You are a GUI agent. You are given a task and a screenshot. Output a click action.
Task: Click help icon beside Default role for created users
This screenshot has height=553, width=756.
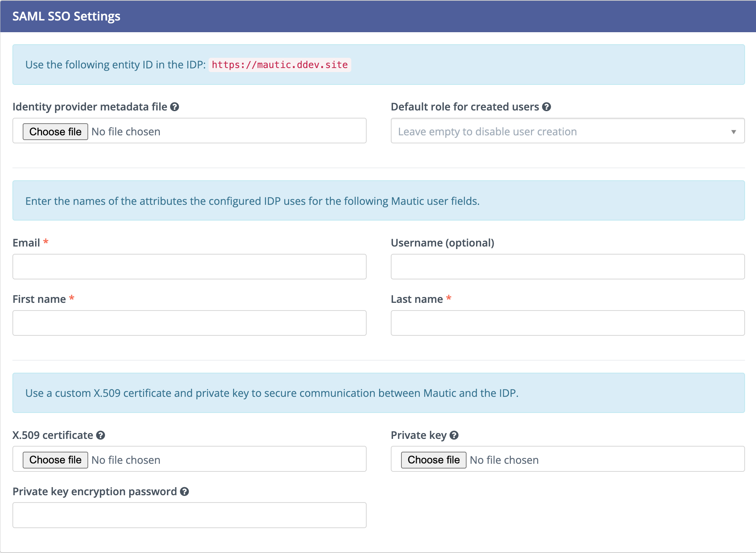[x=546, y=107]
